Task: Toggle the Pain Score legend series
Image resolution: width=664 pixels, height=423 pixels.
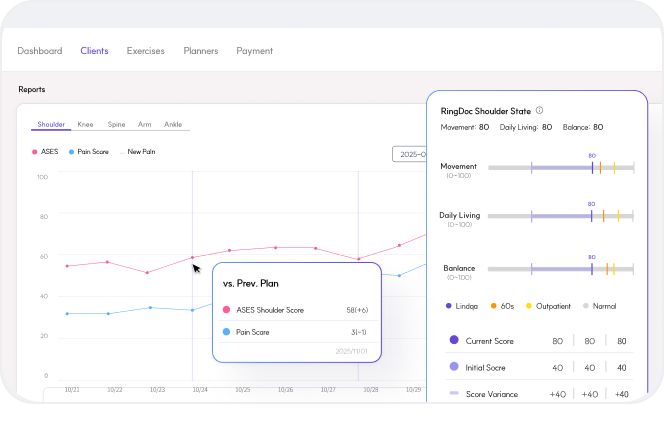Action: 89,152
